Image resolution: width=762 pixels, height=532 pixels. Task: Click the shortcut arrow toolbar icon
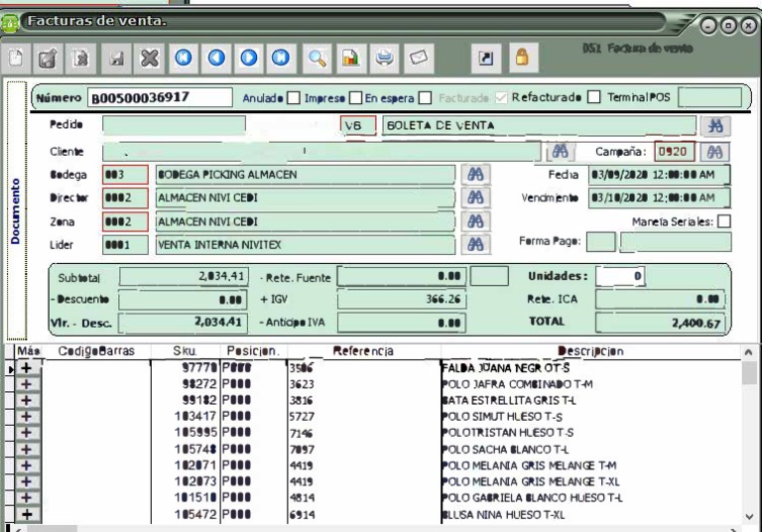coord(486,58)
